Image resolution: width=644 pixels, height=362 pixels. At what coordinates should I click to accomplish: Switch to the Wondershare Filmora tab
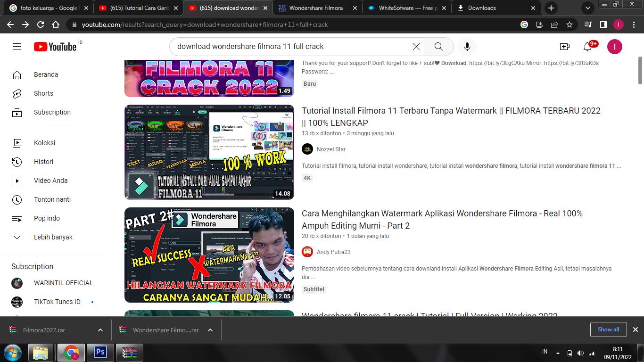click(316, 8)
